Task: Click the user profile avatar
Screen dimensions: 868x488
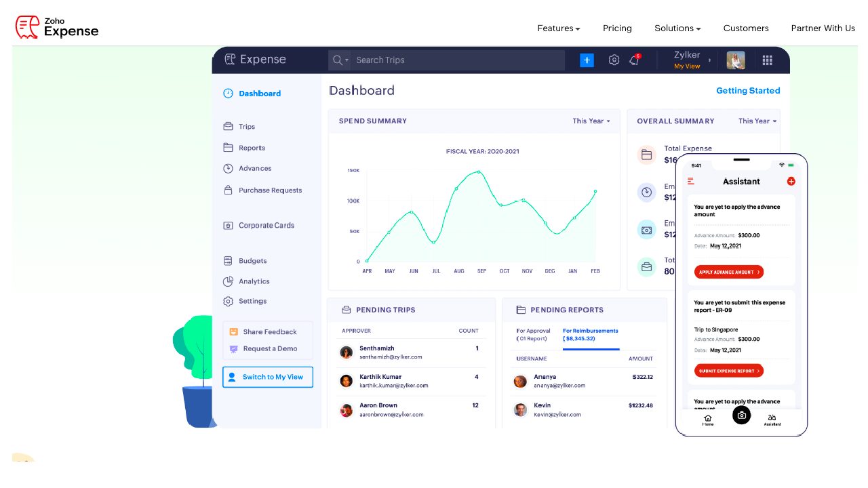Action: click(x=736, y=60)
